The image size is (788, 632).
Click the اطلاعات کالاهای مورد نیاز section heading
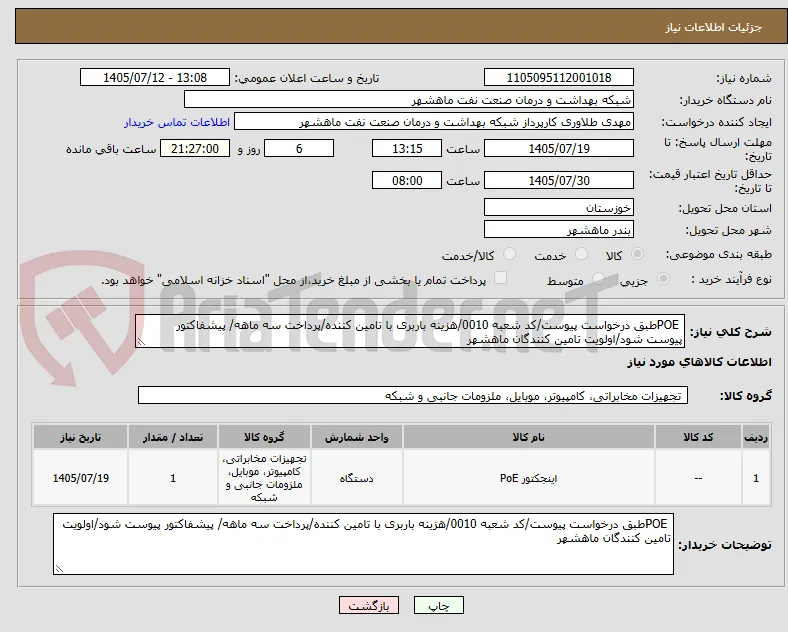(699, 362)
